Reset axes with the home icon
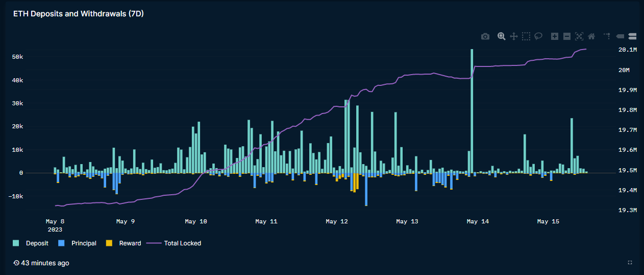 click(x=591, y=36)
